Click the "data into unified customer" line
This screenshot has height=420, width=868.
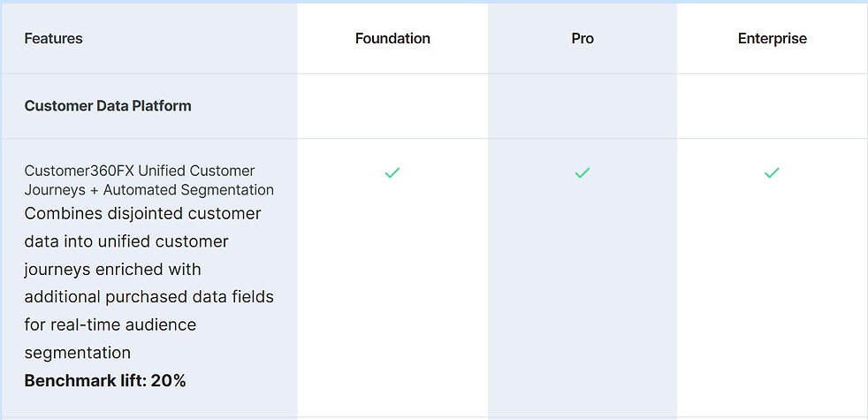(x=126, y=241)
